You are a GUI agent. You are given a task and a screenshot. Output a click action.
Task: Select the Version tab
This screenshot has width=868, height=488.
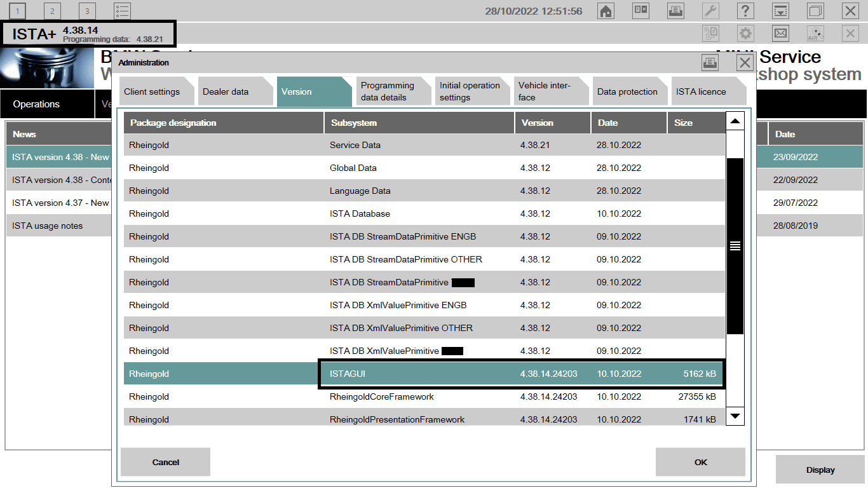point(314,91)
